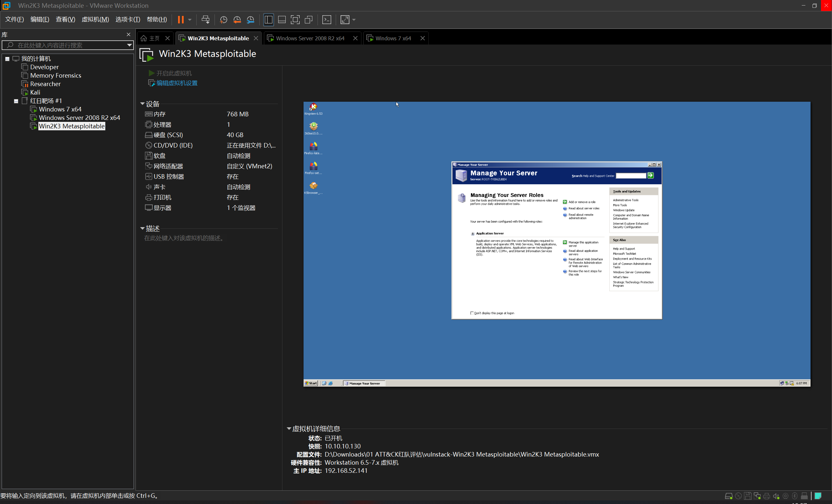The image size is (832, 504).
Task: Click 'Windows Update' link in Tools and Updates
Action: (x=624, y=210)
